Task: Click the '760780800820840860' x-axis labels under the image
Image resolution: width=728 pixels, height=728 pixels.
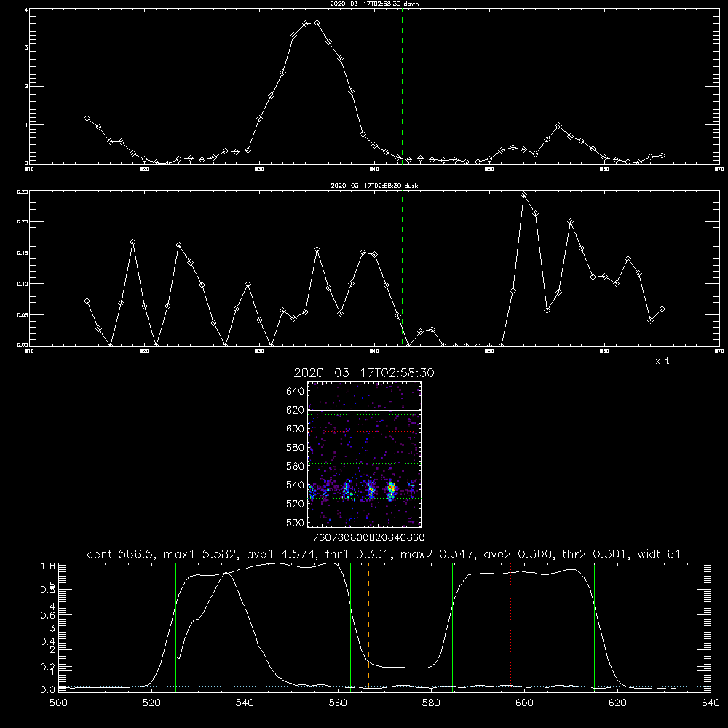Action: tap(368, 538)
